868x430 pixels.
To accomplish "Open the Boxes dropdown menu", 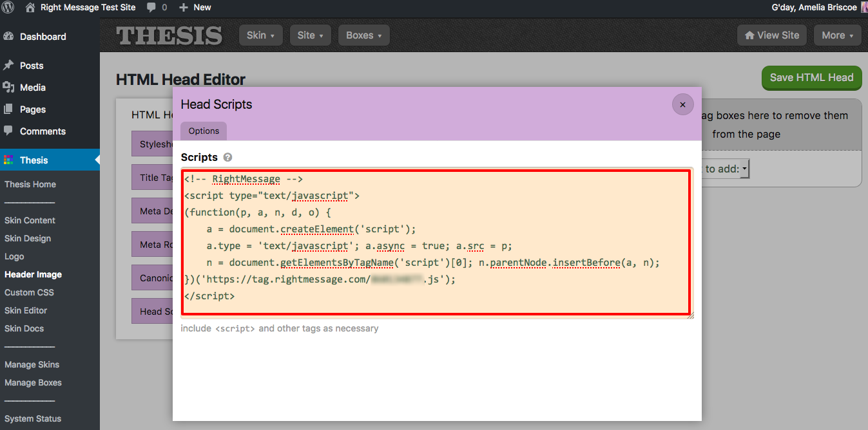I will click(x=363, y=35).
